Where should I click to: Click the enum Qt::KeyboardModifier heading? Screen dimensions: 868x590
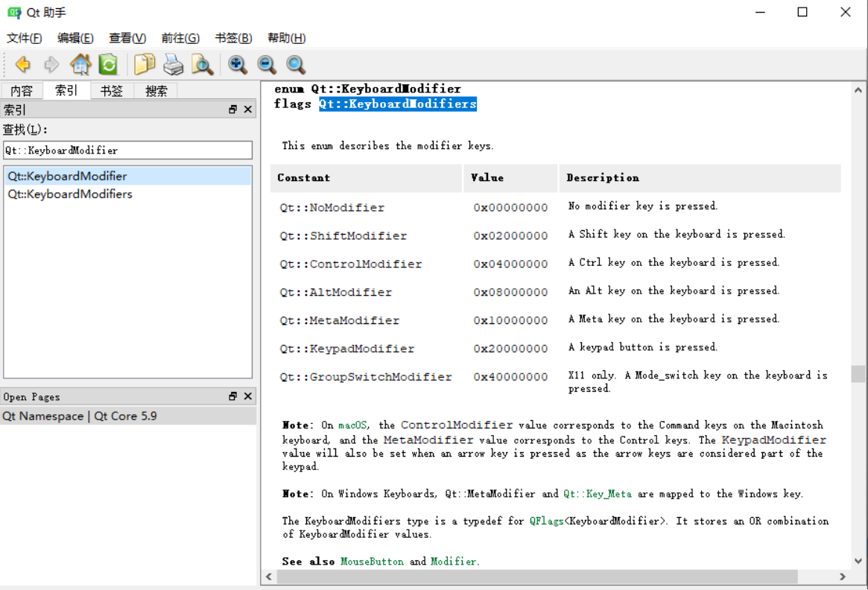(367, 89)
